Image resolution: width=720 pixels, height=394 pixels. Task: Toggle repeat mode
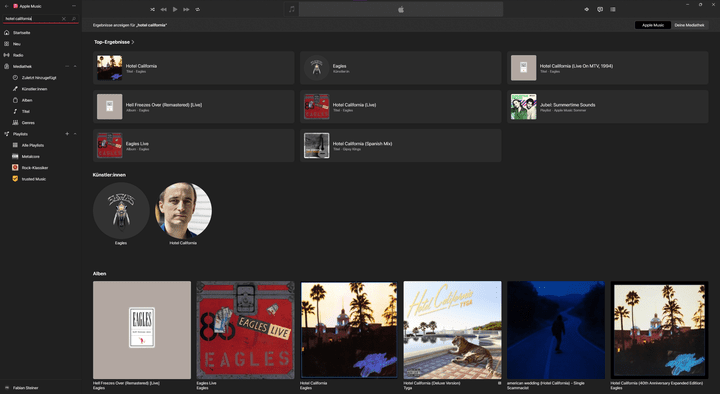(197, 9)
